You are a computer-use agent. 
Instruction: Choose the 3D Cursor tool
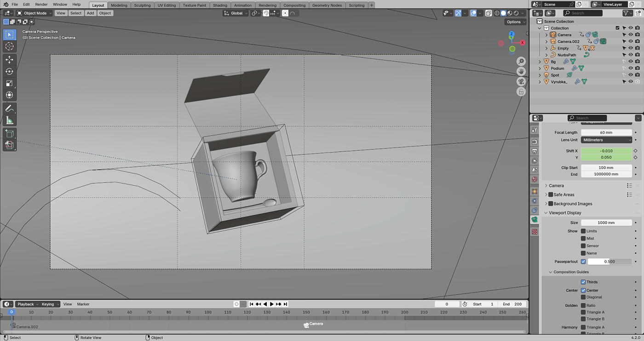(9, 46)
